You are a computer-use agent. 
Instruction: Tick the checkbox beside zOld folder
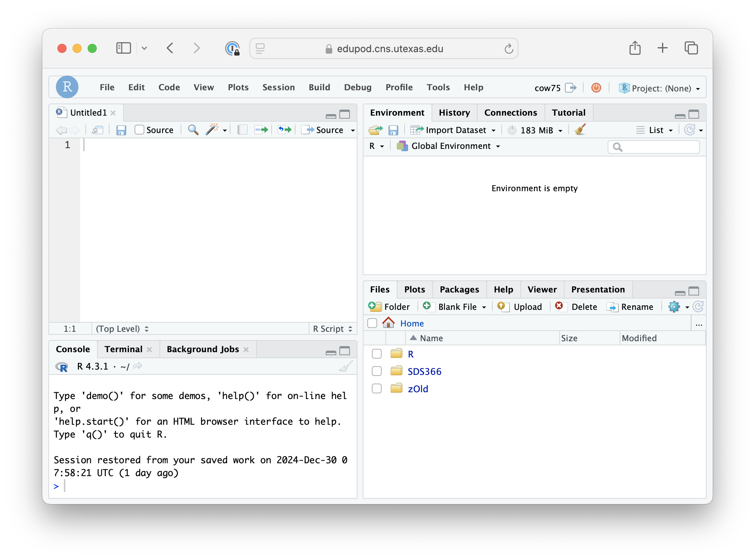click(377, 389)
